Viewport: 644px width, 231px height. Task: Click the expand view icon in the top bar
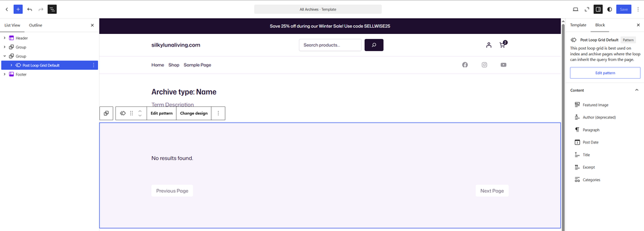[x=587, y=9]
